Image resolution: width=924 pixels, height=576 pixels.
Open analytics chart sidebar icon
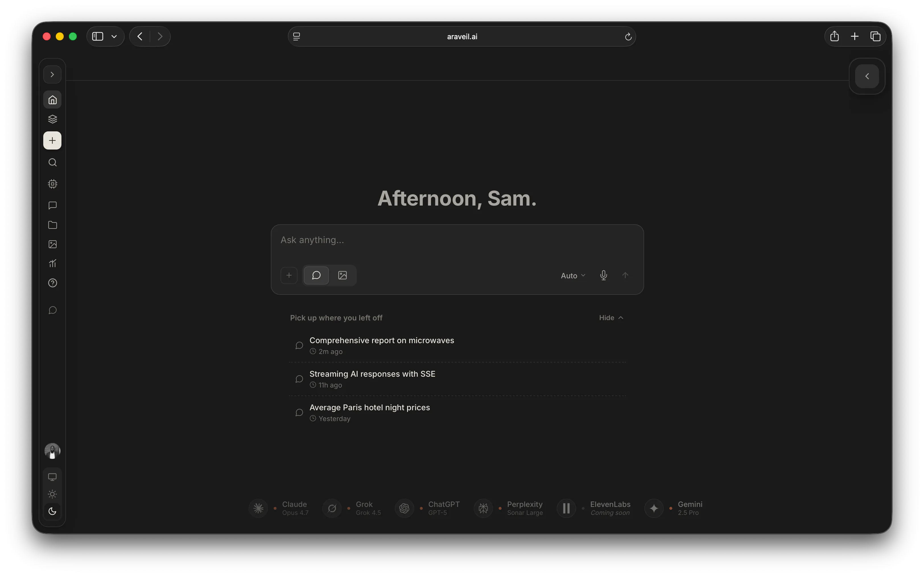pos(52,263)
